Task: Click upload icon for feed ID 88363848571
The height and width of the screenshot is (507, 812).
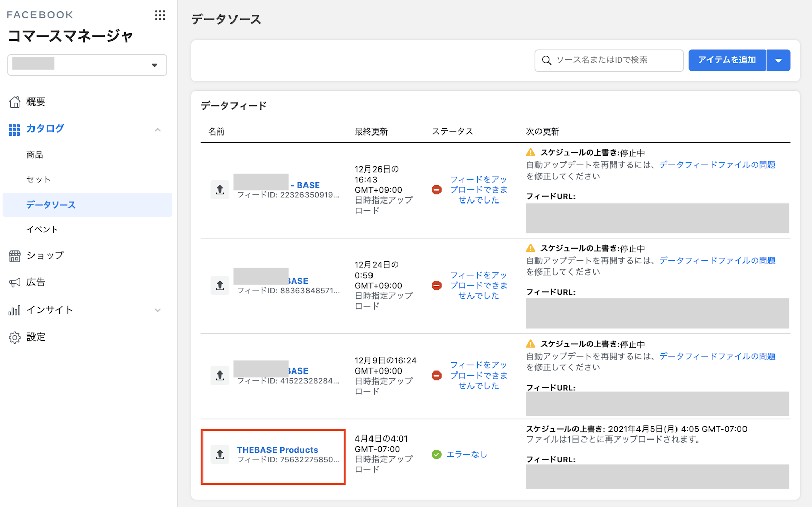Action: 220,285
